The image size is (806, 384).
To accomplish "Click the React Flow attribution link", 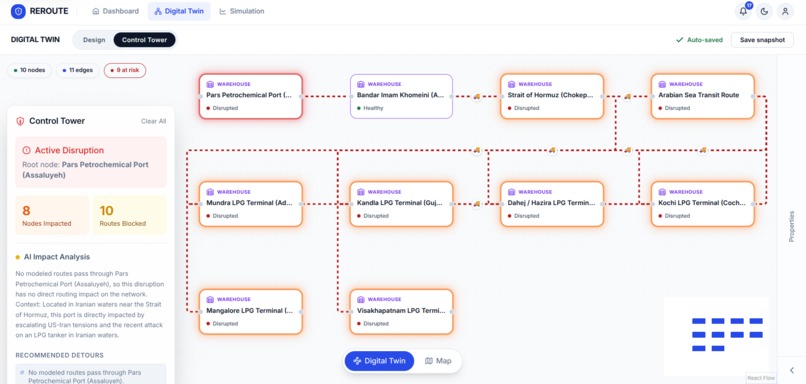I will coord(761,378).
